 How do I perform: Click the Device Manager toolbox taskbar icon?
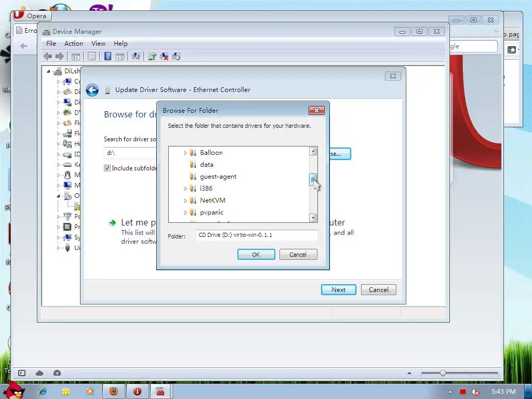tap(160, 391)
